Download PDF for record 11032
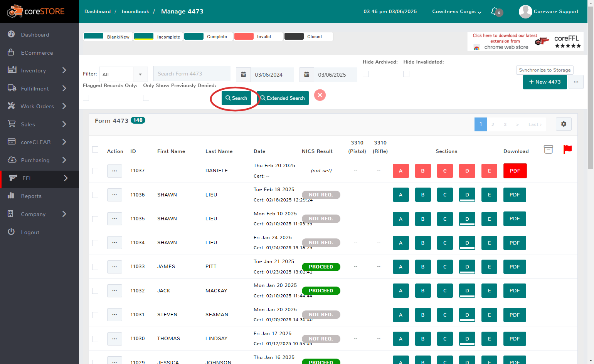Image resolution: width=594 pixels, height=364 pixels. [x=515, y=291]
